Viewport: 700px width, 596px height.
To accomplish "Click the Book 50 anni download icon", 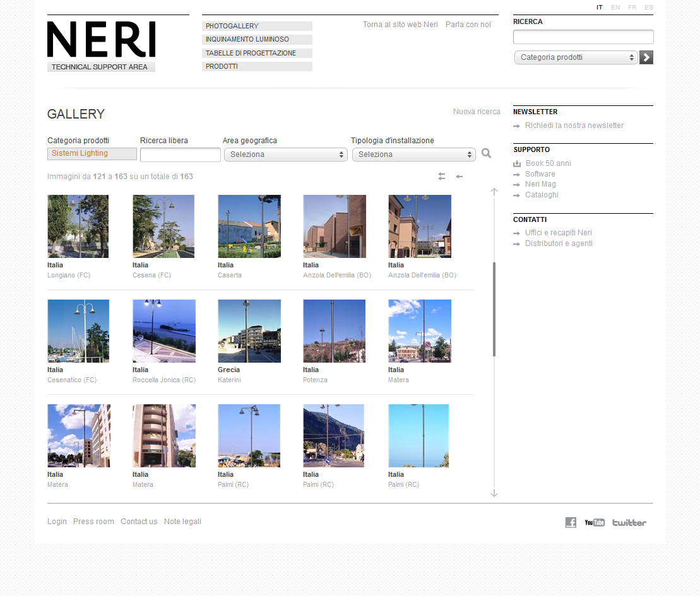I will pos(517,164).
